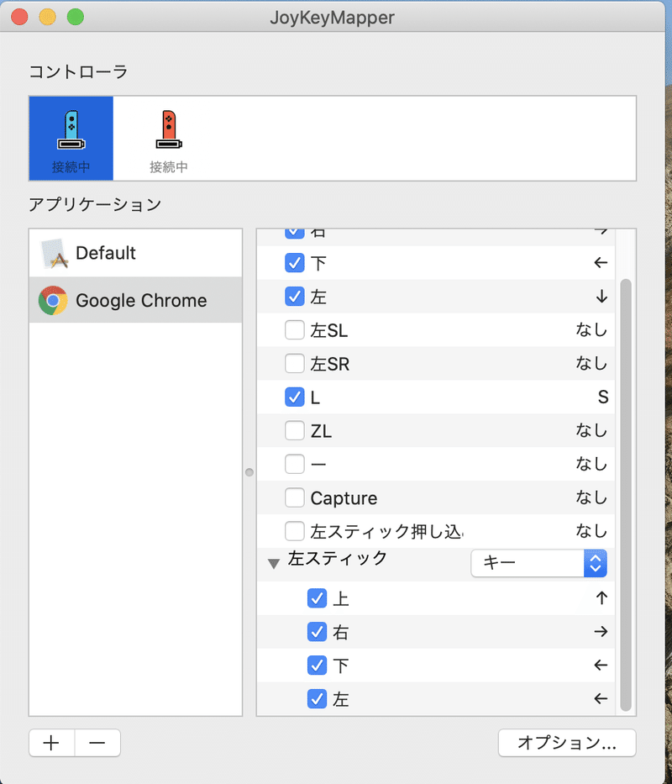Click the なし value for 左SR

pyautogui.click(x=591, y=364)
